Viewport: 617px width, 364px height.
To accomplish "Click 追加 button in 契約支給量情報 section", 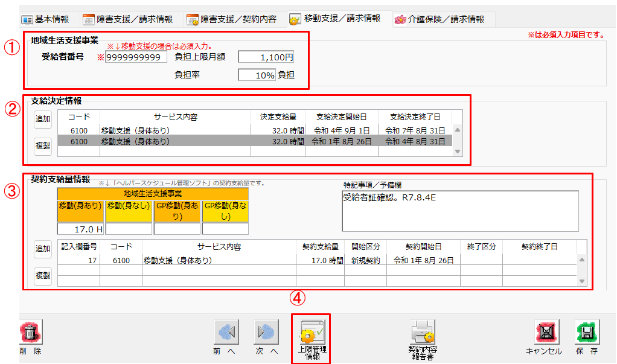I will tap(43, 249).
